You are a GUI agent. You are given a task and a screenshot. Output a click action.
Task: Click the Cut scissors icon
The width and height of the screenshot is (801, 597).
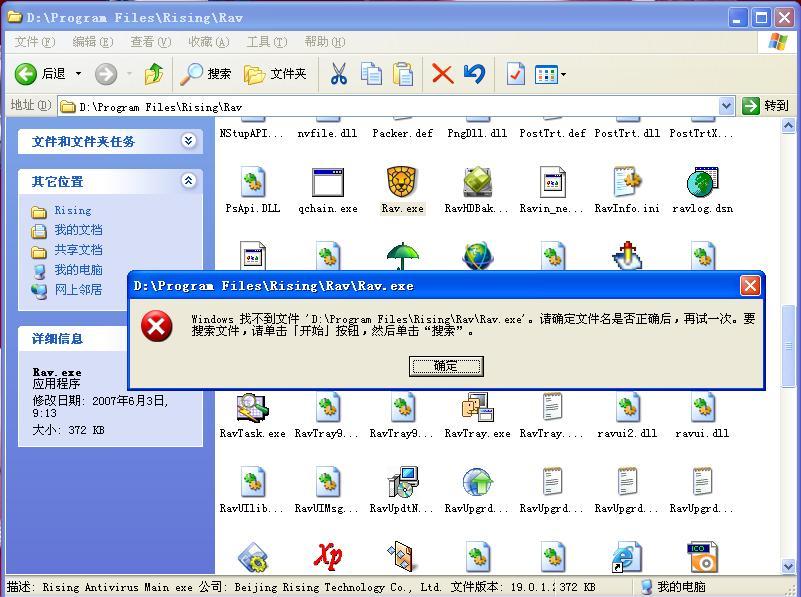click(338, 74)
